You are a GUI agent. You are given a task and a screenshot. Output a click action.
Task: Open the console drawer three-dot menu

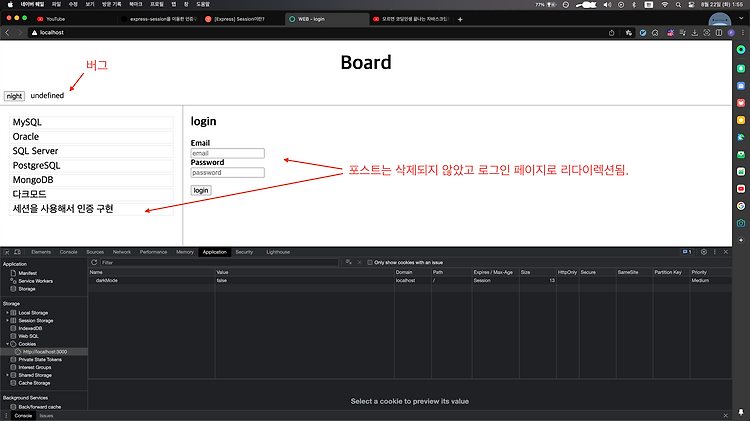click(6, 416)
